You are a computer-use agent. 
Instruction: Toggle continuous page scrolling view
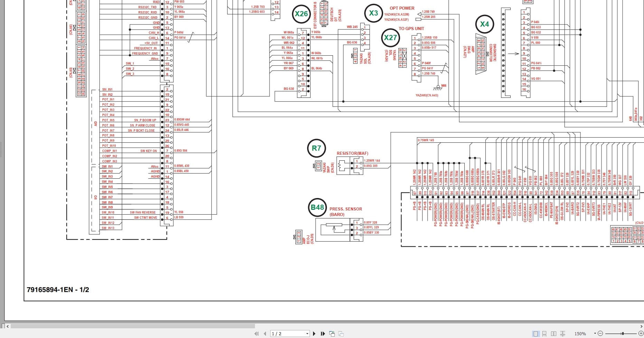(x=544, y=334)
